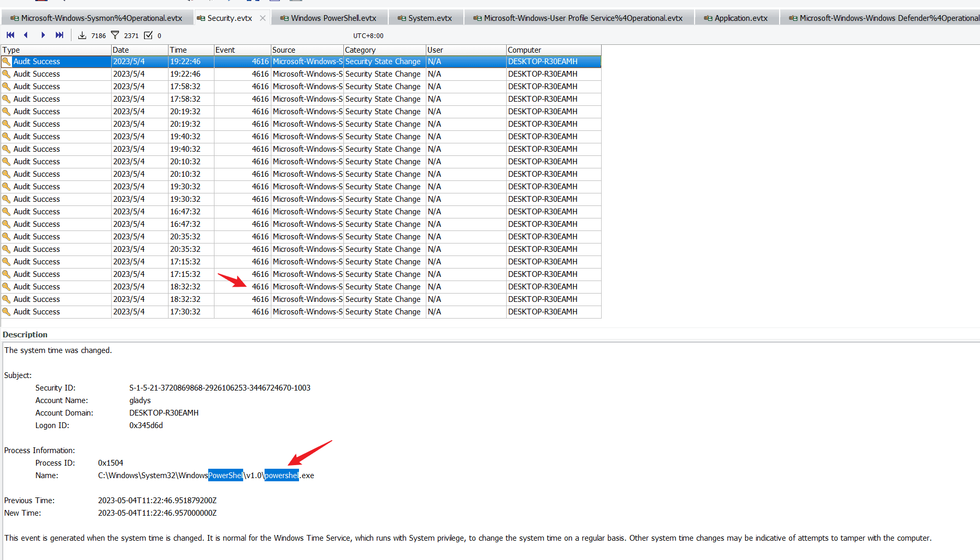
Task: Click the filter funnel icon
Action: pos(115,35)
